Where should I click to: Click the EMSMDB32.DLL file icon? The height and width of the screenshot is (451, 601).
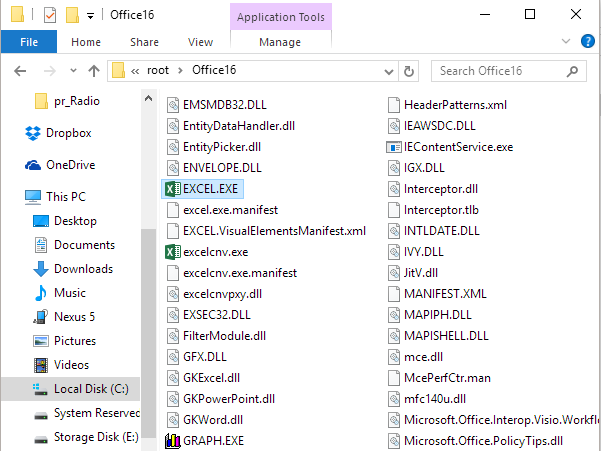pyautogui.click(x=173, y=105)
